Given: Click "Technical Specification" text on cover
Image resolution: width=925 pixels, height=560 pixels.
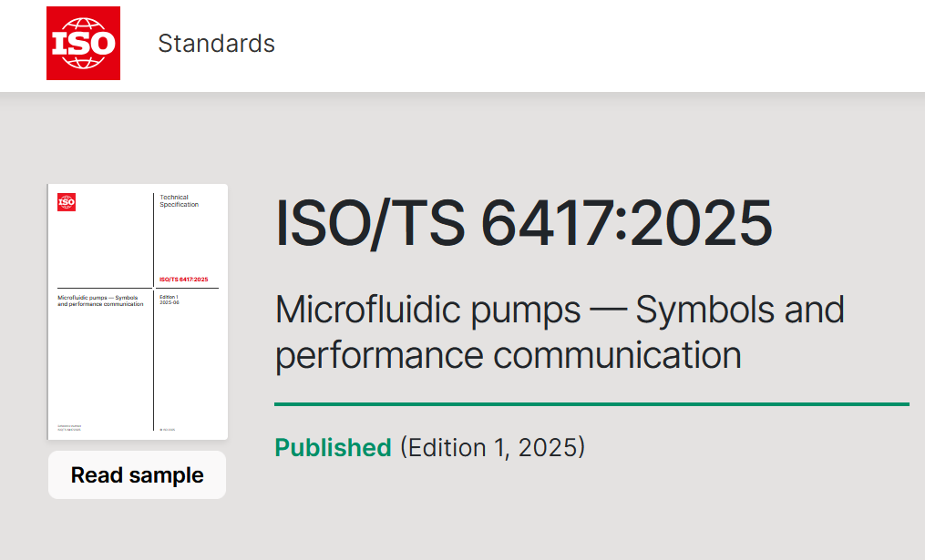Looking at the screenshot, I should point(180,201).
